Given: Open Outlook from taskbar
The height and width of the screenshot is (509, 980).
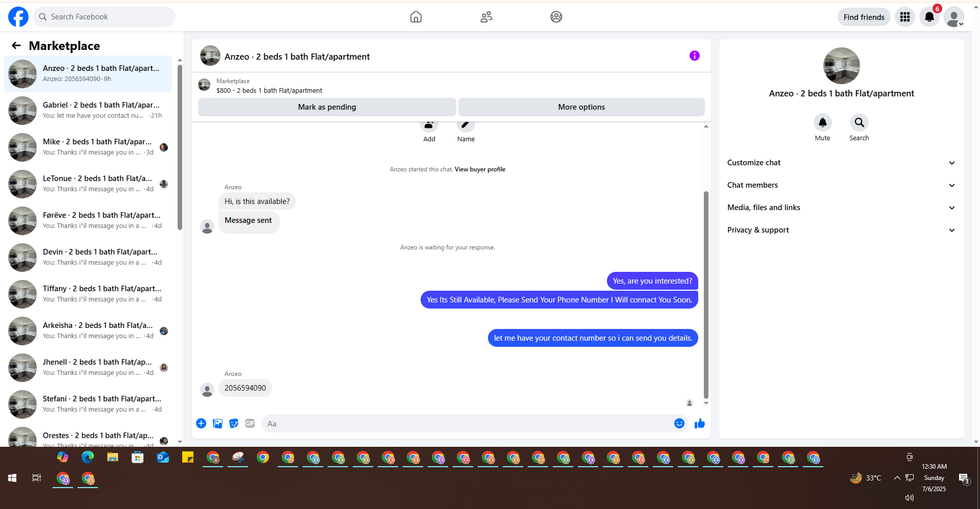Looking at the screenshot, I should coord(163,457).
